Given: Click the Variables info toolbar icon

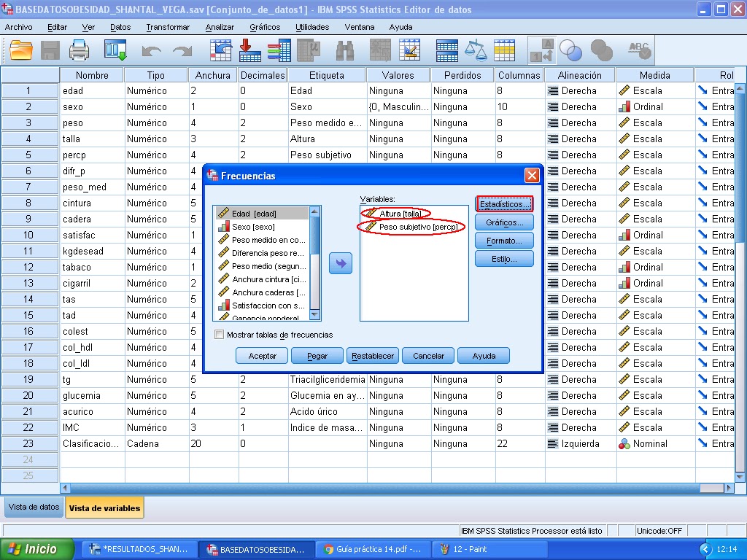Looking at the screenshot, I should click(279, 50).
